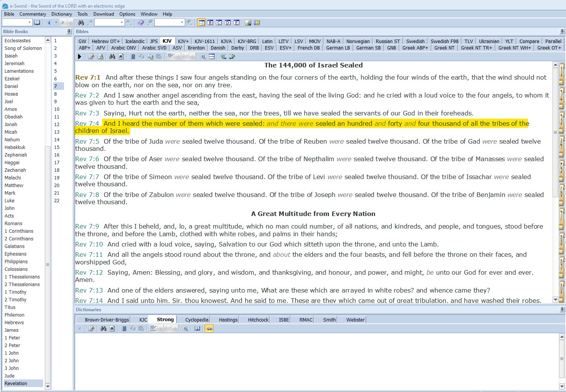The image size is (566, 392).
Task: Open the Parallel tab
Action: click(x=553, y=41)
